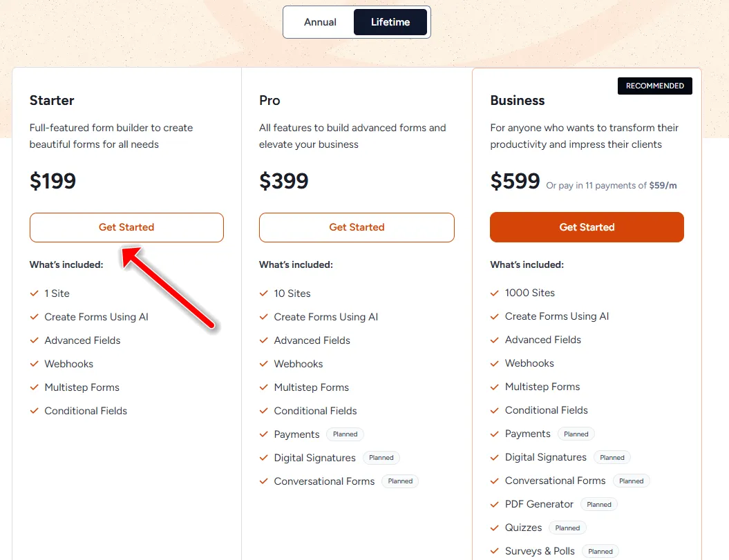Click Get Started under Pro plan
Viewport: 729px width, 560px height.
click(357, 227)
